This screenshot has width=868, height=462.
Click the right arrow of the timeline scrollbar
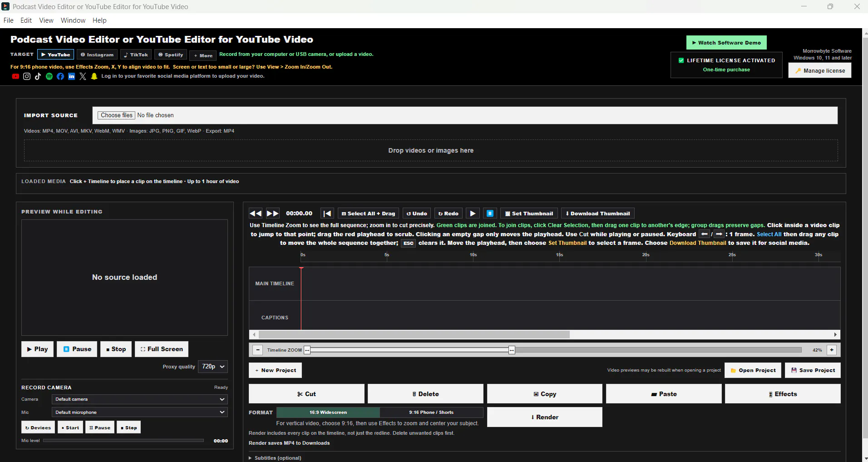(x=835, y=335)
